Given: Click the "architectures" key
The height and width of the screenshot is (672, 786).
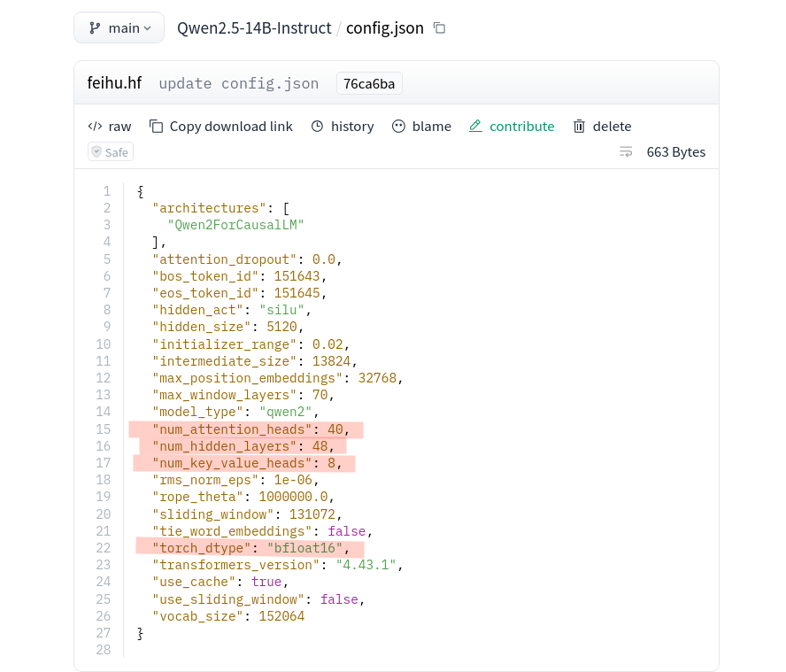Looking at the screenshot, I should tap(209, 208).
